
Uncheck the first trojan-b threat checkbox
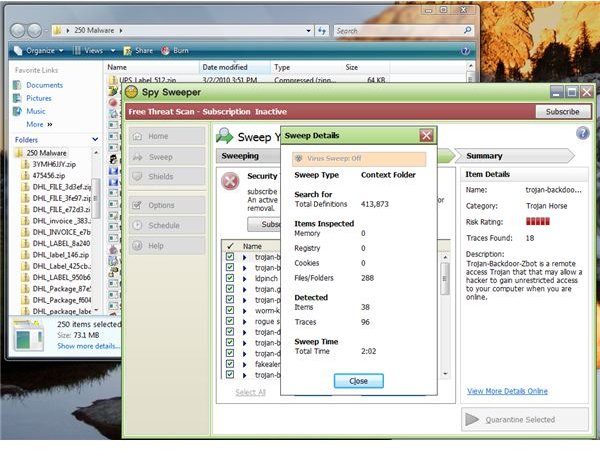(x=230, y=256)
